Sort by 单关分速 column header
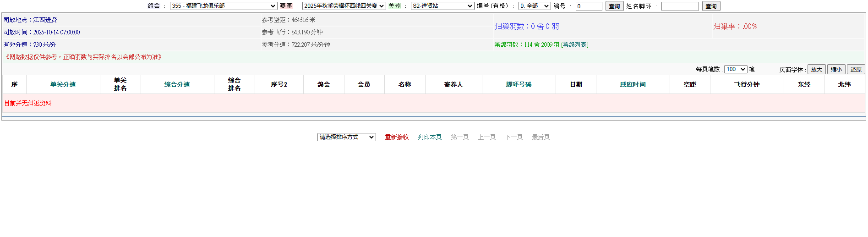Screen dimensions: 868x237 click(63, 84)
